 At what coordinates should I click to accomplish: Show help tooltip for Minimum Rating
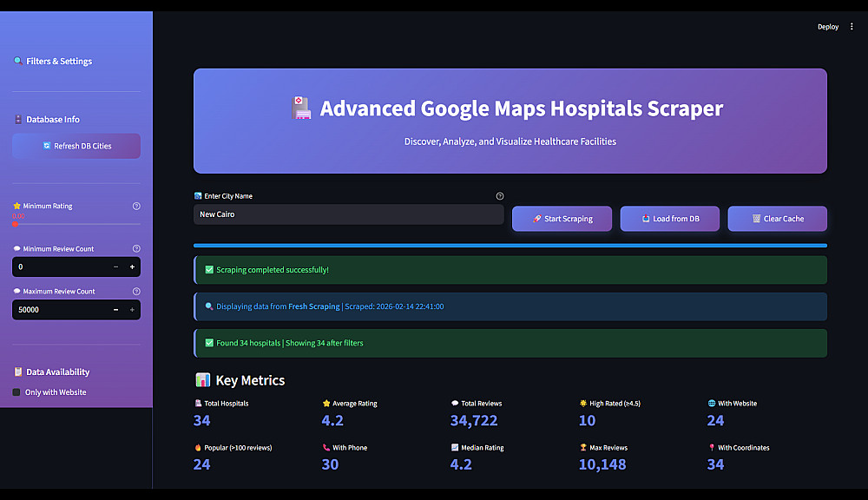[x=136, y=206]
